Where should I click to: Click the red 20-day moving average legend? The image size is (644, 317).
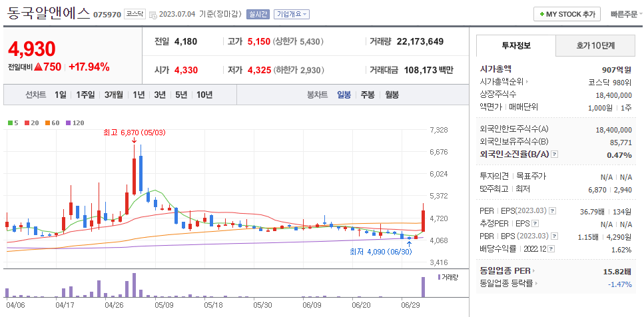click(31, 123)
